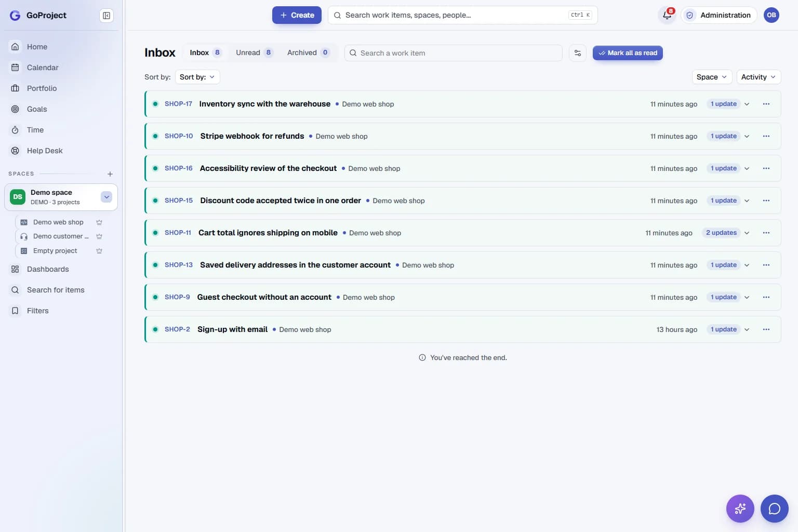The image size is (798, 532).
Task: Open the SHOP-15 work item link
Action: (x=179, y=201)
